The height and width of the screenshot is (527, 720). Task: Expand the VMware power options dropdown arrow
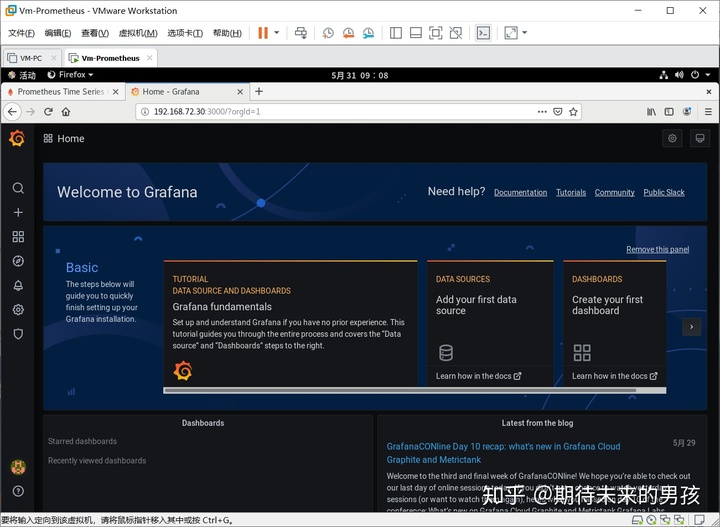pyautogui.click(x=276, y=33)
